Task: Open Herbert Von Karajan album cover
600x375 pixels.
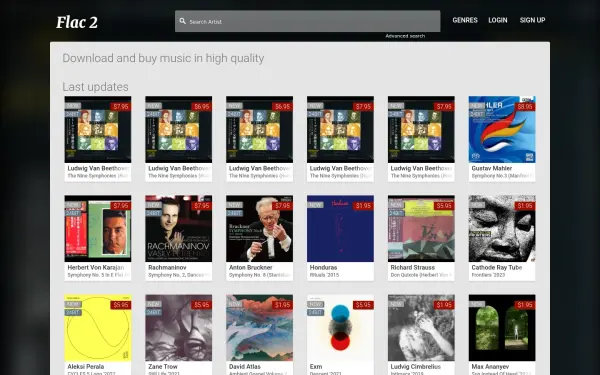Action: [98, 228]
